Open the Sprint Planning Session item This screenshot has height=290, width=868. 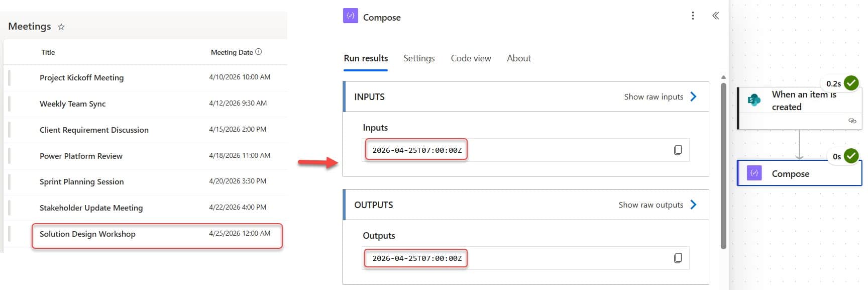point(81,181)
